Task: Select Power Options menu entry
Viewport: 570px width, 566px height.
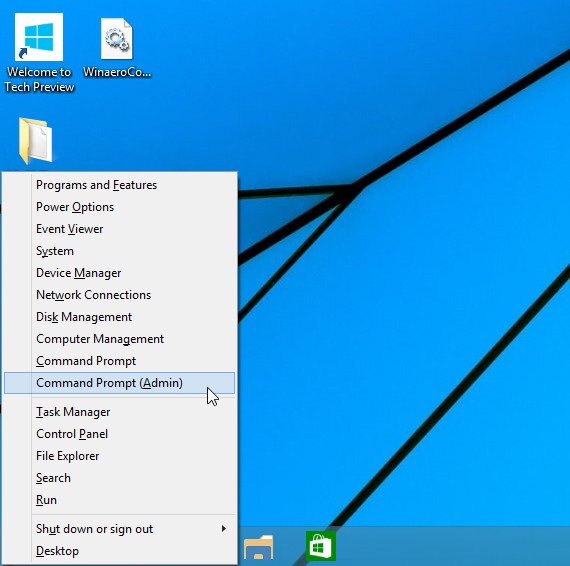Action: click(119, 207)
